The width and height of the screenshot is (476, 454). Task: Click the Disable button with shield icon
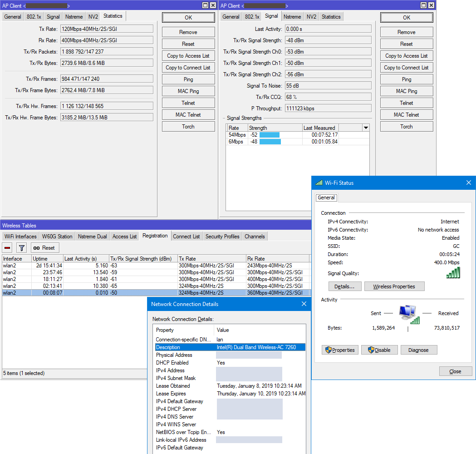click(x=379, y=350)
